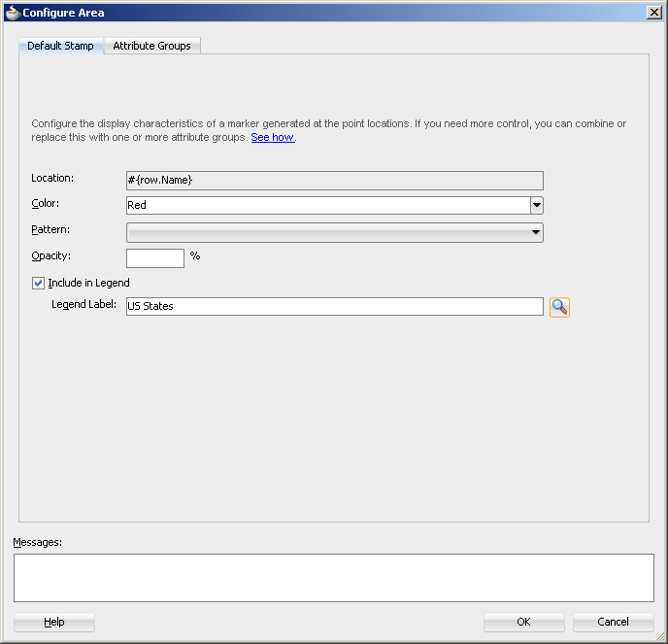Select the Default Stamp tab

(60, 46)
